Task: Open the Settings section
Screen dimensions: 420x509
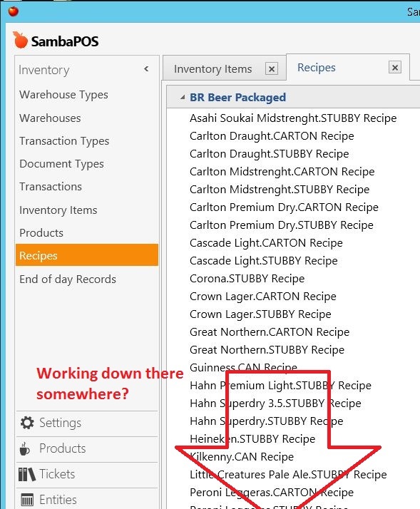Action: pyautogui.click(x=87, y=423)
